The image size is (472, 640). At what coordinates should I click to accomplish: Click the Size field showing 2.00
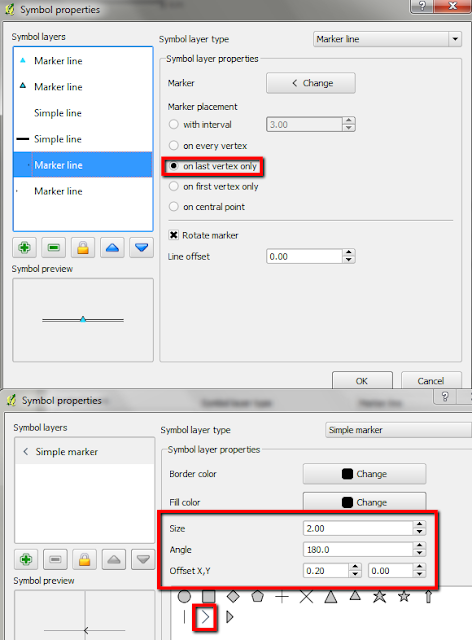click(x=358, y=529)
